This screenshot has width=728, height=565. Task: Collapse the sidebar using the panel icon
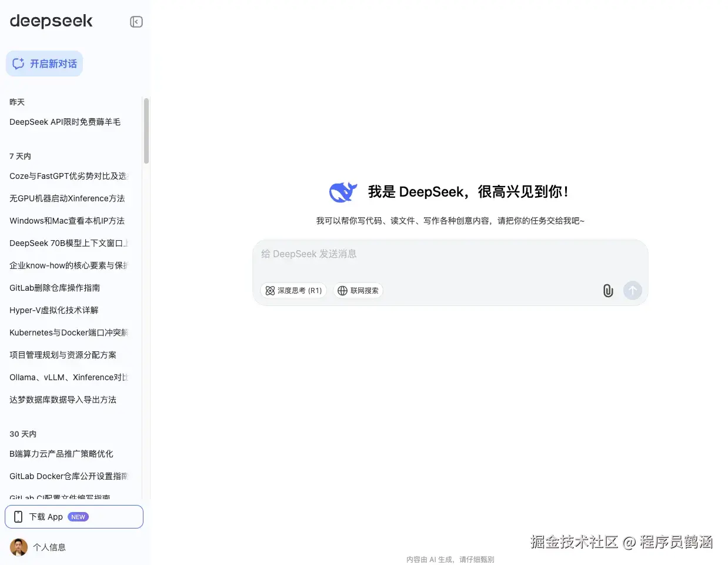136,22
